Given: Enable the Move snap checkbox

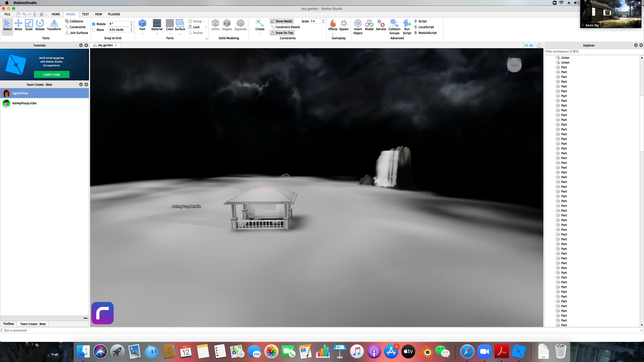Looking at the screenshot, I should tap(94, 30).
